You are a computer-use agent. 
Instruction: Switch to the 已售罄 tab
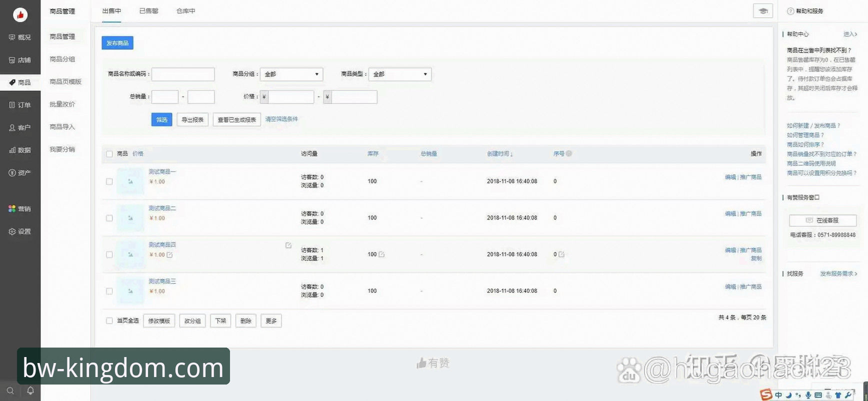148,11
